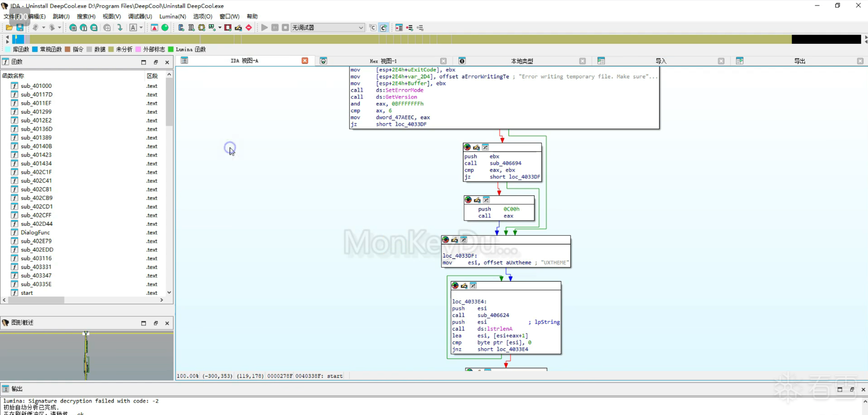
Task: Click the red square view icon
Action: (x=228, y=28)
